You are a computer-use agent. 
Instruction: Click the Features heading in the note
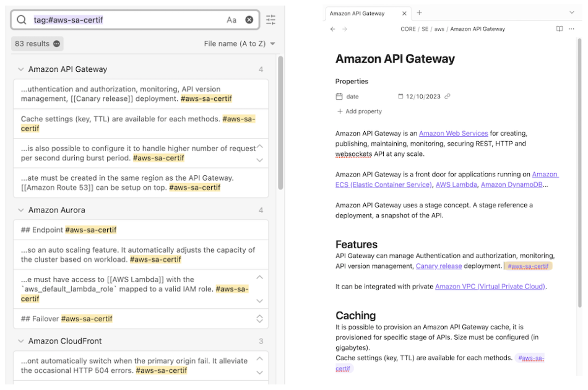357,245
